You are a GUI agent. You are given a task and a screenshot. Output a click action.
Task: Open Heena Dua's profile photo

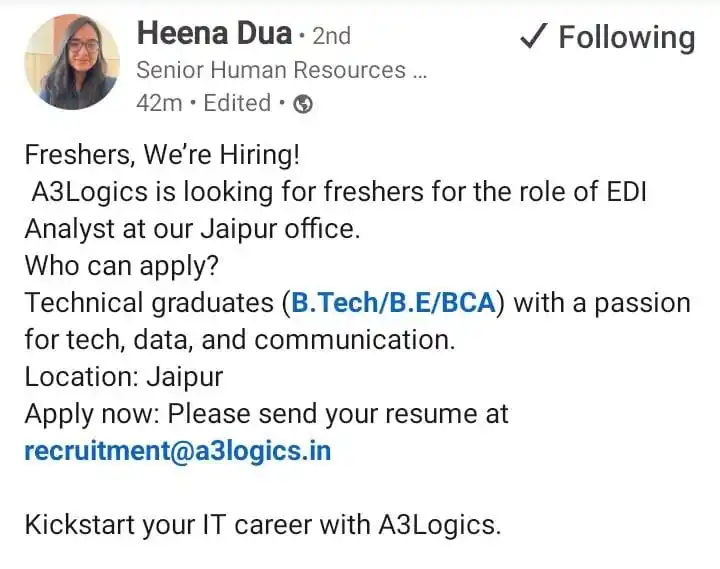[x=72, y=62]
